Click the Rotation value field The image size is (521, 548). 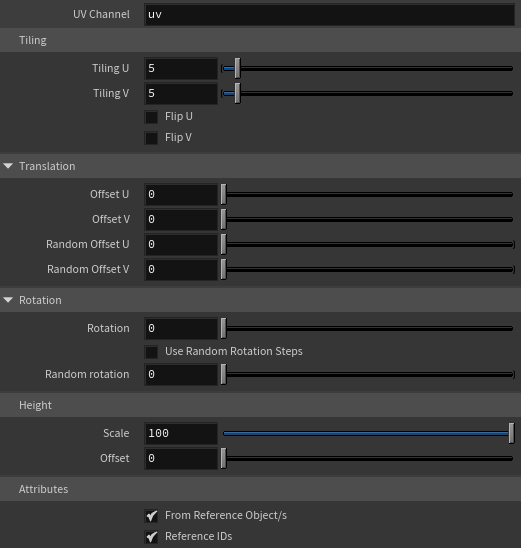(x=181, y=329)
